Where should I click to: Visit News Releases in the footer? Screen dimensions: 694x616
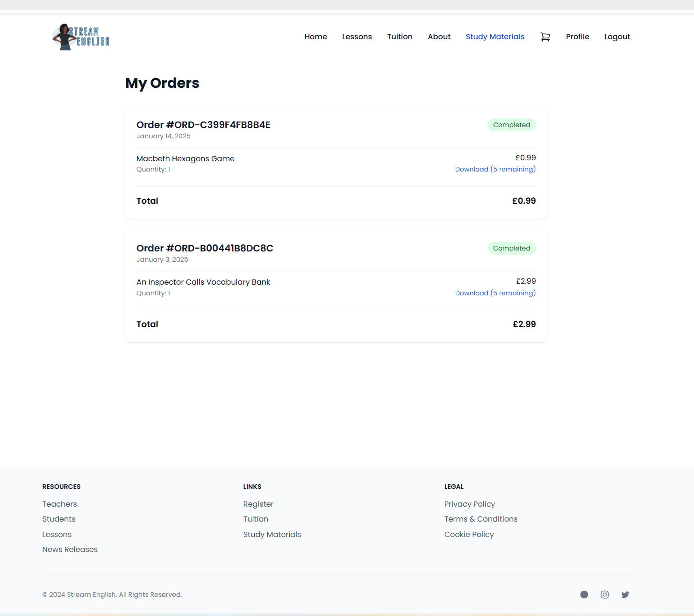coord(70,549)
